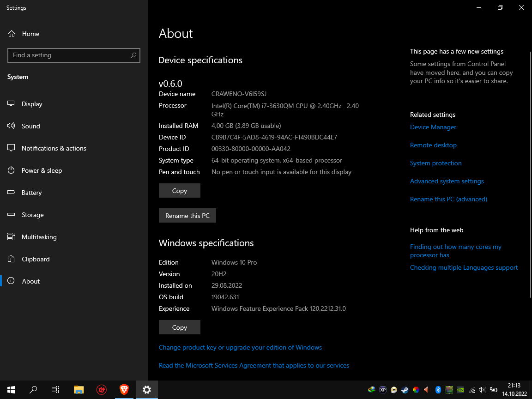Read the Microsoft Services Agreement link
The image size is (532, 399).
coord(254,365)
